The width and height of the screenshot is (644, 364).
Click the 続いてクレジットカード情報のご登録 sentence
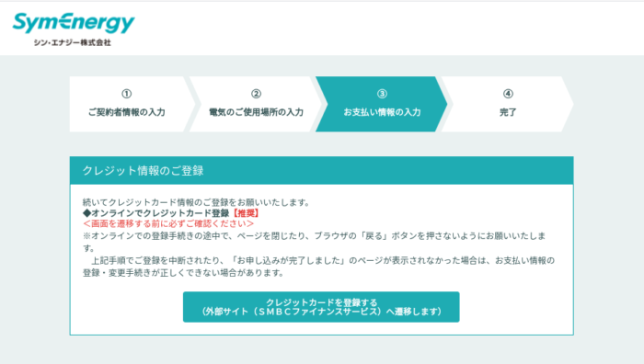pyautogui.click(x=196, y=202)
